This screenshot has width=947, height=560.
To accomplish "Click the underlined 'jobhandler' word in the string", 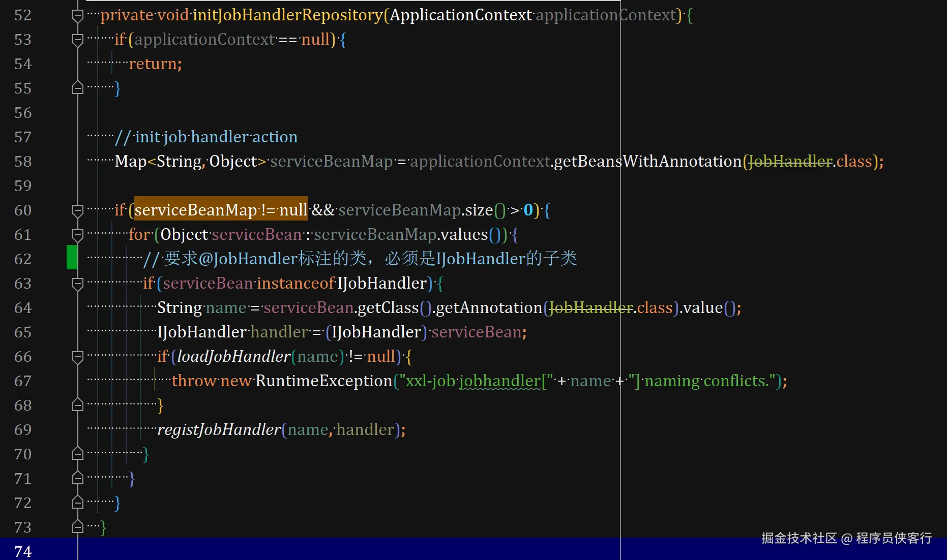I will [x=500, y=381].
